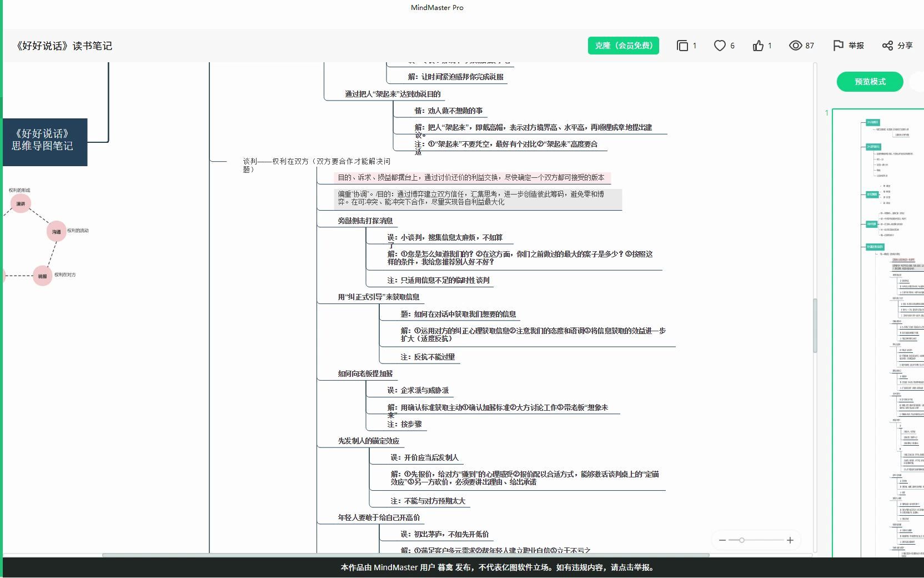This screenshot has width=924, height=578.
Task: Click the 分享 label in the header
Action: click(x=905, y=46)
